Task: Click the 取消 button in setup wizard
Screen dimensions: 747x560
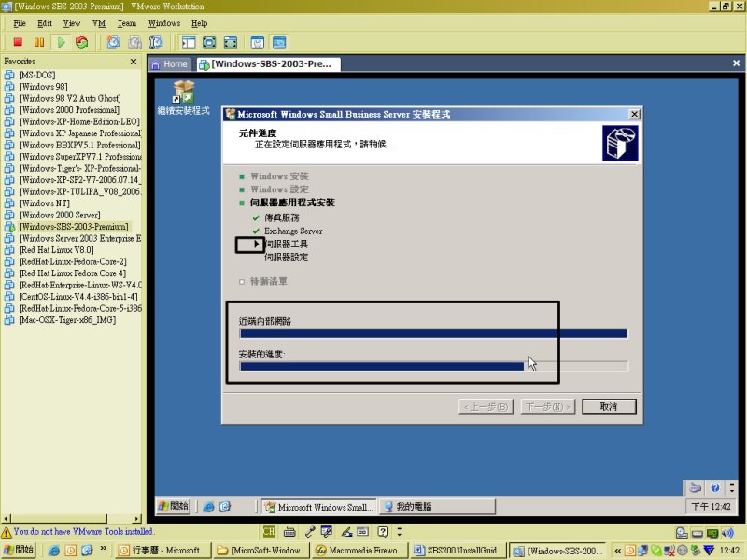Action: tap(609, 407)
